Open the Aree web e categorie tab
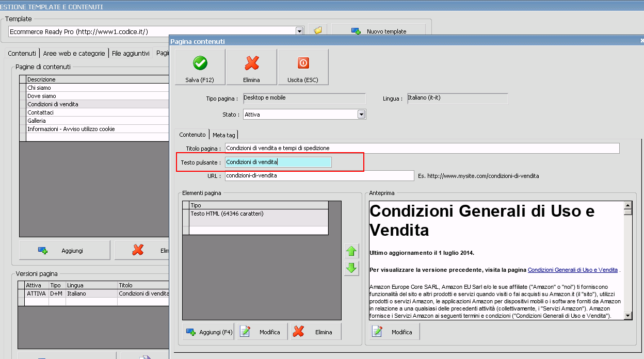Image resolution: width=644 pixels, height=359 pixels. tap(74, 53)
